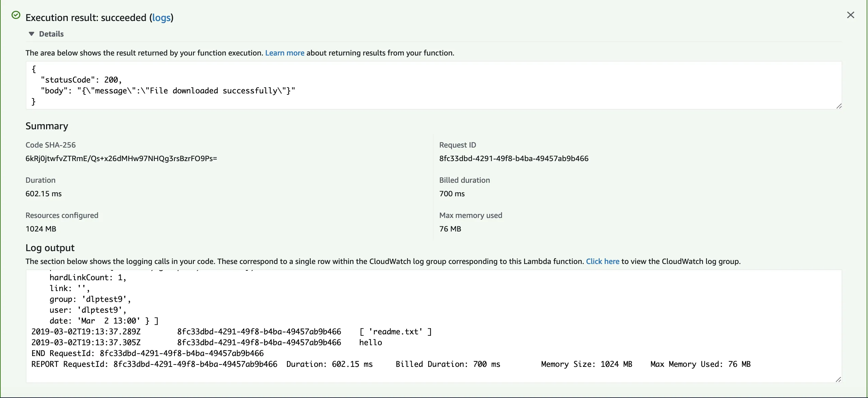
Task: Click inside the JSON result text area
Action: [x=474, y=85]
